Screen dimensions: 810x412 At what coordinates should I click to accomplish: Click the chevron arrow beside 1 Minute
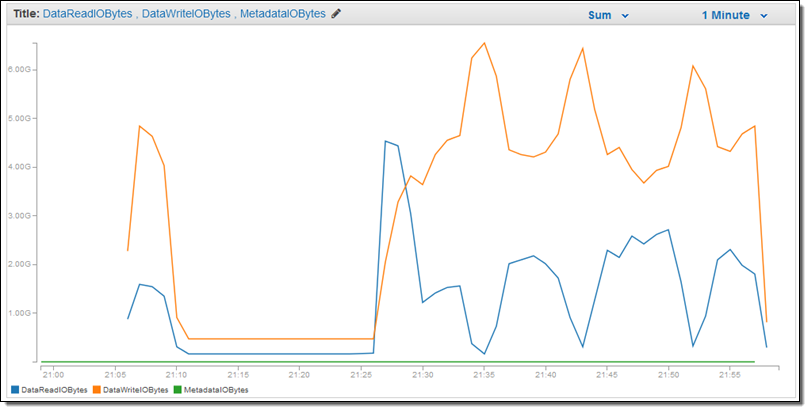click(764, 16)
